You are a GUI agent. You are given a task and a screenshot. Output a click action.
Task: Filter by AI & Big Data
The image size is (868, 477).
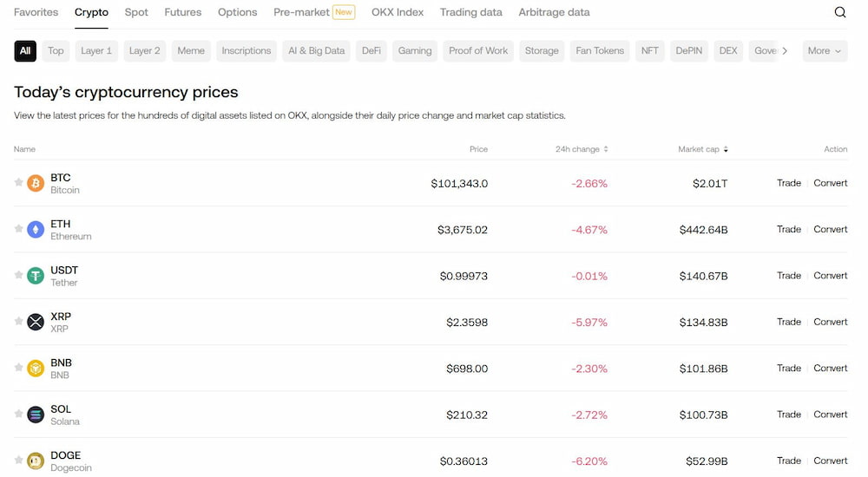316,51
